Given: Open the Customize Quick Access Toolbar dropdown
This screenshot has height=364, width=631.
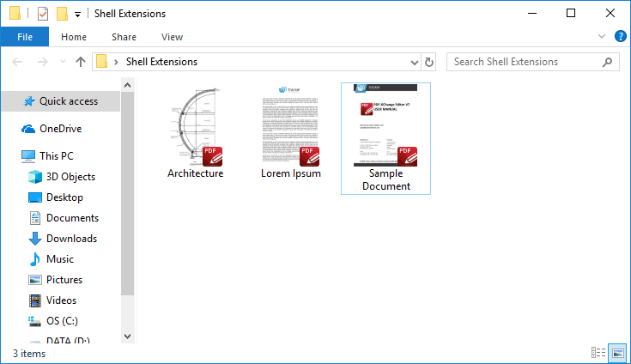Looking at the screenshot, I should pos(77,15).
